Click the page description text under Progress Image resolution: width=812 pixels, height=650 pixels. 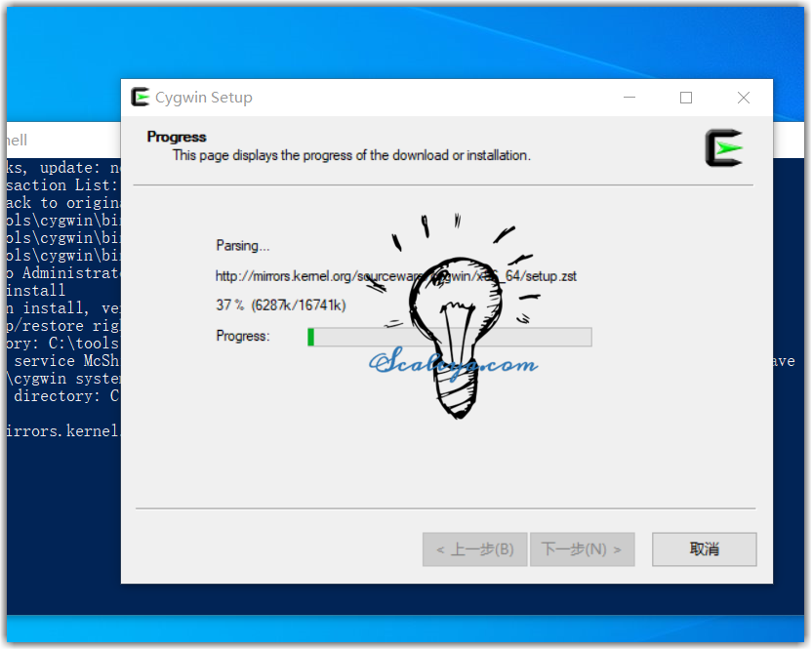[x=351, y=155]
